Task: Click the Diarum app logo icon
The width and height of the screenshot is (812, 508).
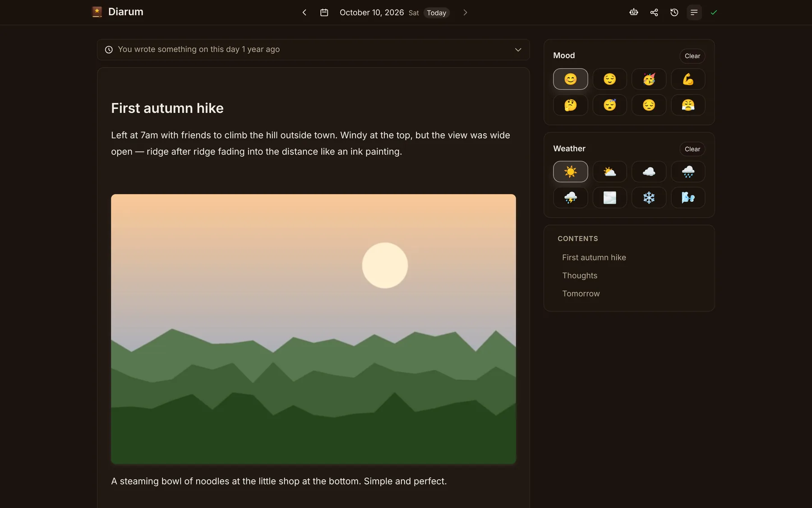Action: pos(97,12)
